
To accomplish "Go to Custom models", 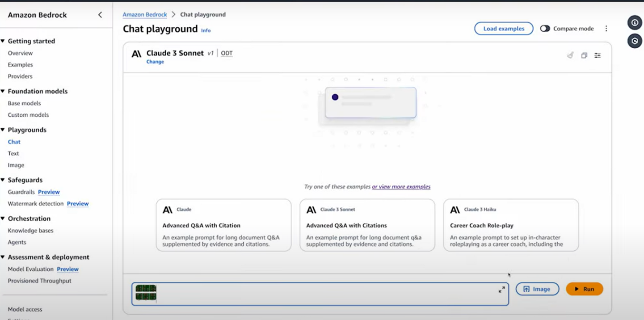I will point(28,115).
